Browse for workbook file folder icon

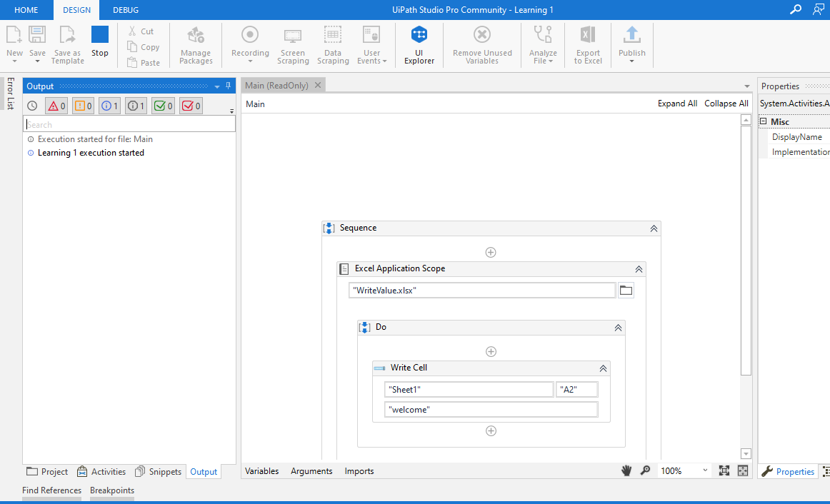626,291
